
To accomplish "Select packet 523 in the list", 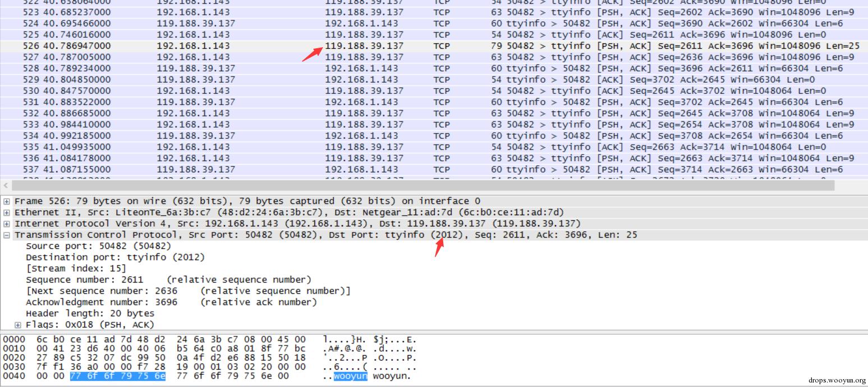I will click(x=434, y=12).
